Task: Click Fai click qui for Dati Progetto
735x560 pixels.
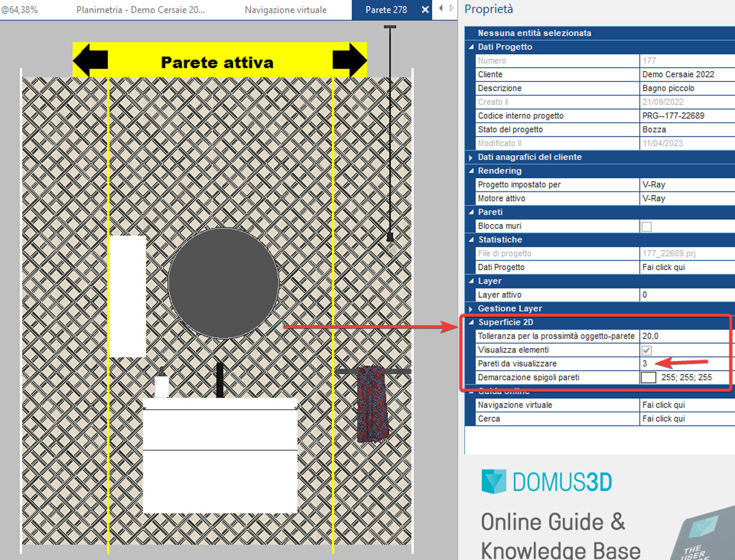Action: coord(663,268)
